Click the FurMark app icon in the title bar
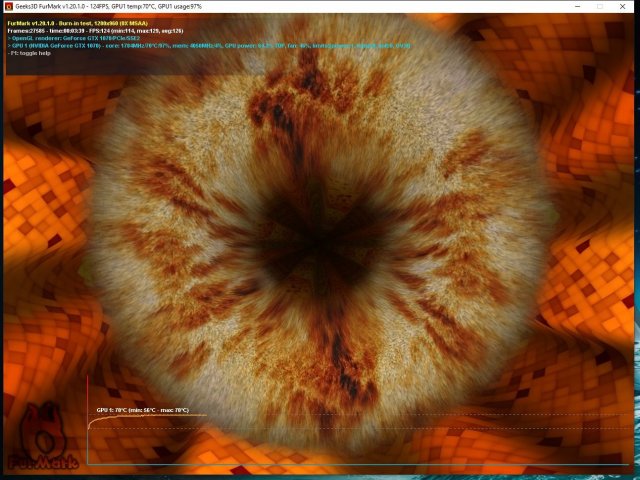This screenshot has width=640, height=480. tap(9, 7)
